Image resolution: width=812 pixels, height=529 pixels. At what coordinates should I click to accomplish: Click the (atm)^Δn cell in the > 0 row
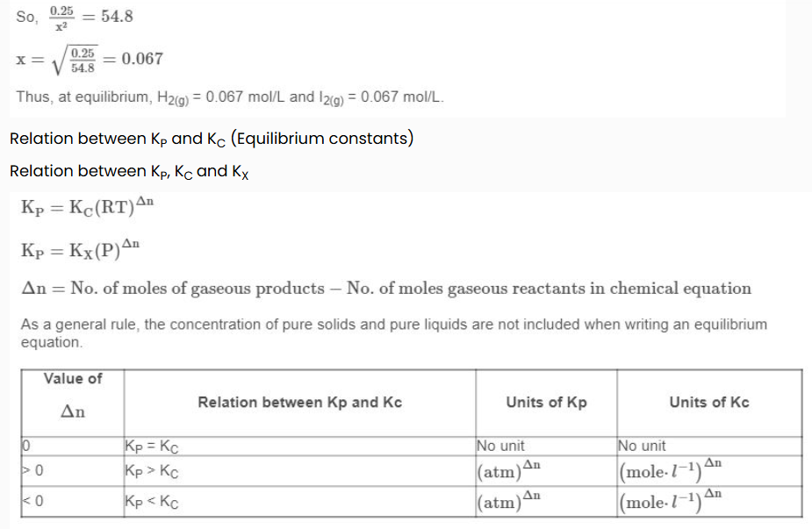click(508, 471)
